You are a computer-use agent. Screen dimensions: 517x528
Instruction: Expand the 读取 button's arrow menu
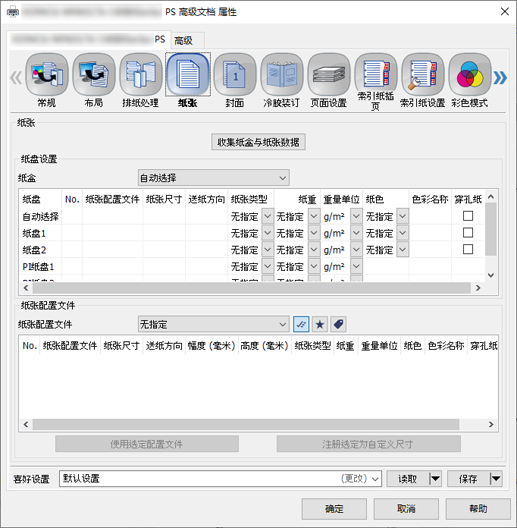[435, 478]
